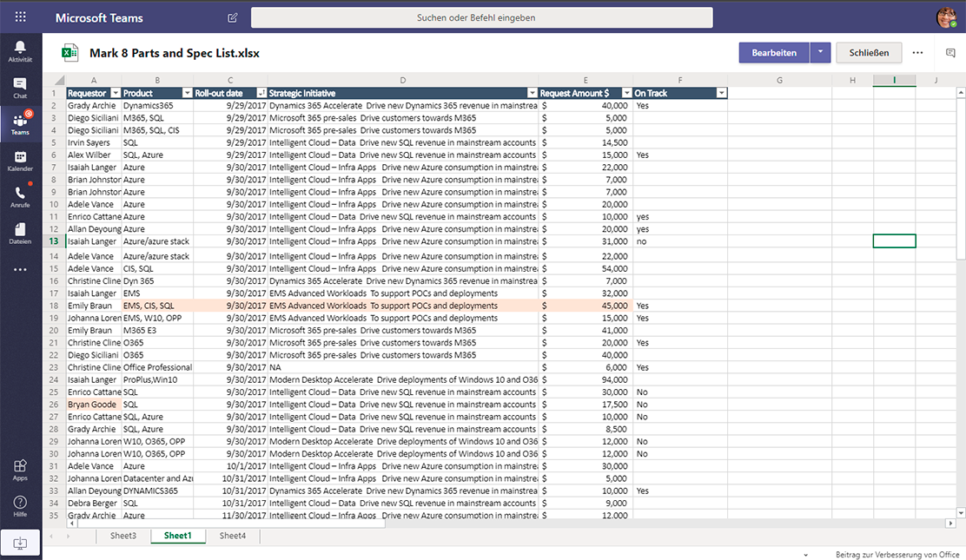Switch to Sheet4 tab

tap(232, 536)
